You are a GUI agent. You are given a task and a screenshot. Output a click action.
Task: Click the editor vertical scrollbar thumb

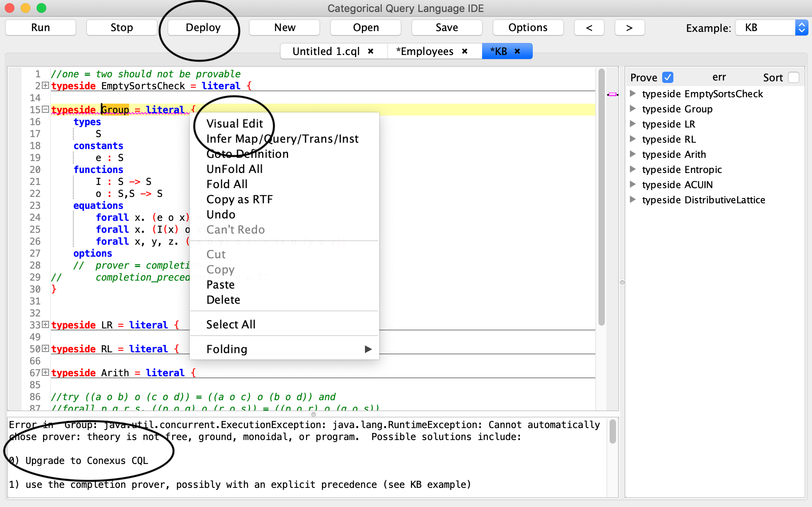[602, 197]
